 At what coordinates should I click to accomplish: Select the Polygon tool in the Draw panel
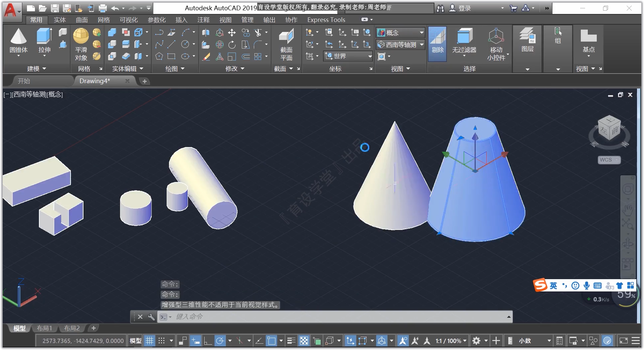(159, 57)
